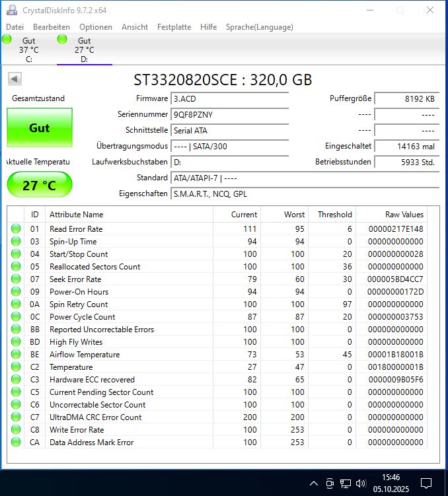Viewport: 448px width, 496px height.
Task: Select the D: drive tab
Action: pos(84,50)
